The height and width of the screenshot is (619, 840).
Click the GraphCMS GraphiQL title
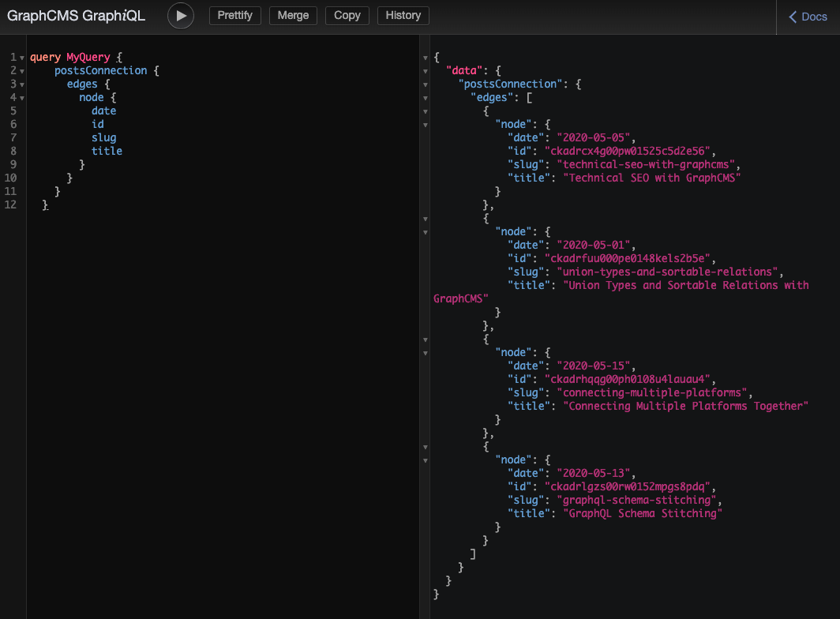pyautogui.click(x=77, y=16)
